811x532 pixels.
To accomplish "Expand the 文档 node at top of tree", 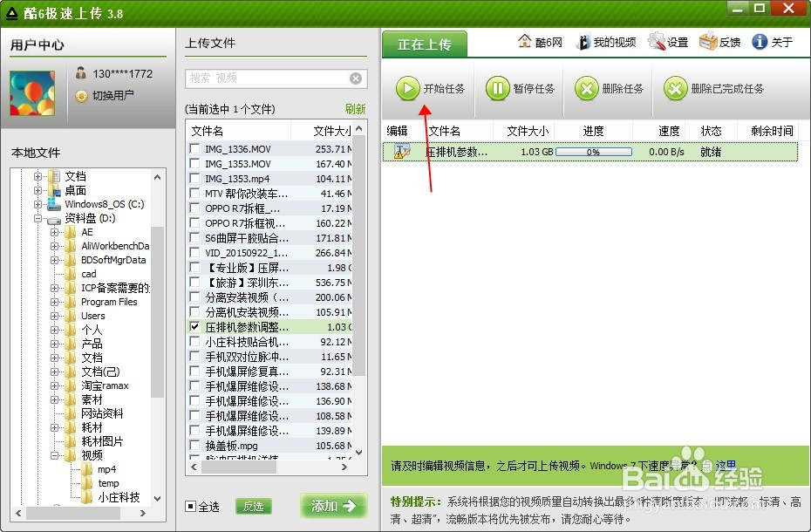I will [x=37, y=176].
